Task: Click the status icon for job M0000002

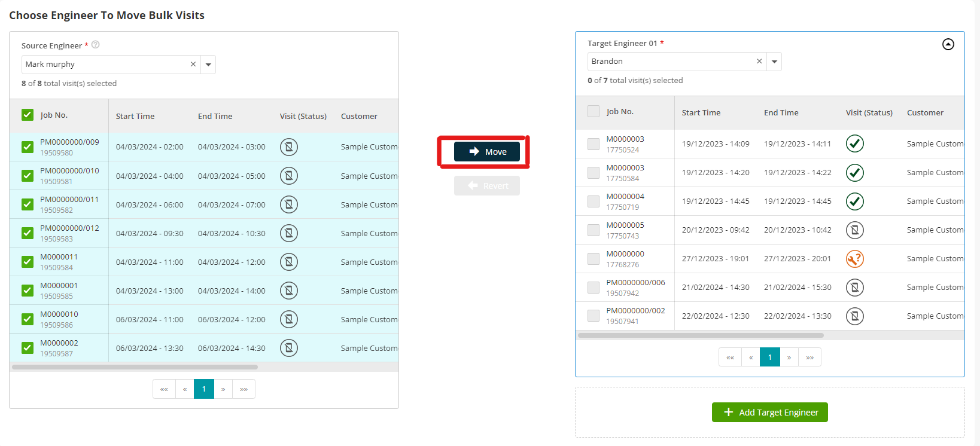Action: pyautogui.click(x=289, y=348)
